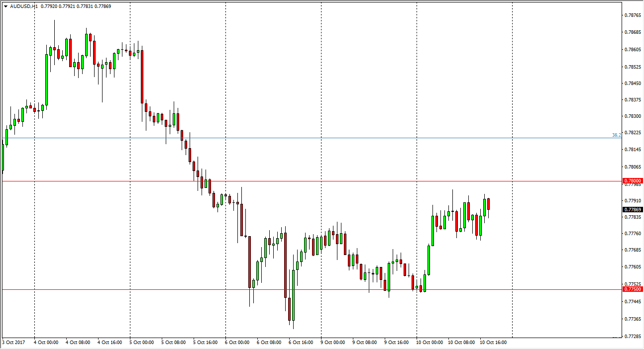Click the 0.78765 price scale label

633,15
